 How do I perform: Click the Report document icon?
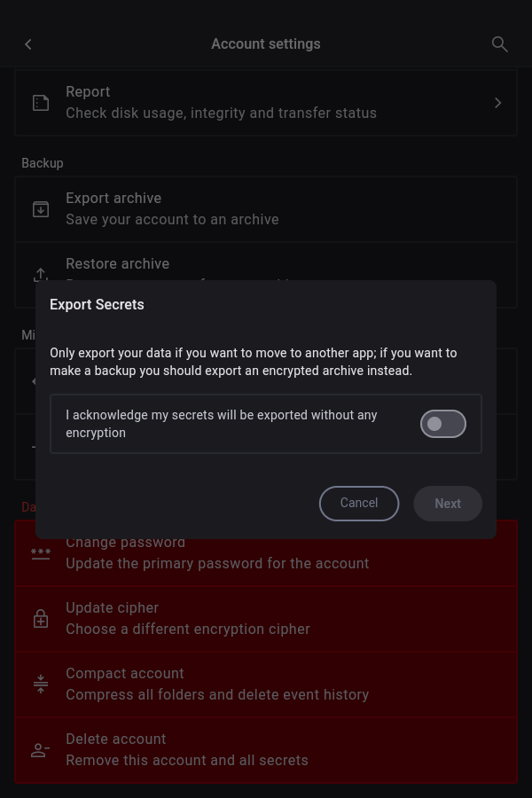[41, 103]
